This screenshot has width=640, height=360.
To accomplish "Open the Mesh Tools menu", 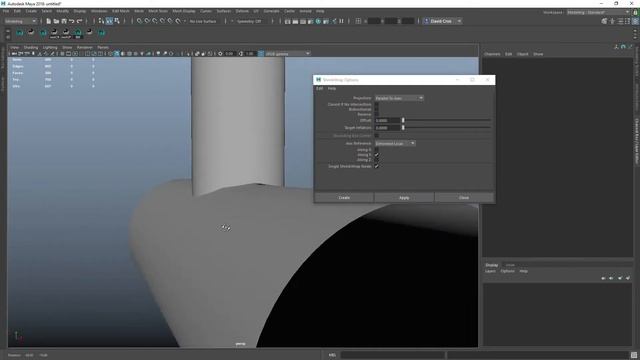I will click(x=158, y=11).
